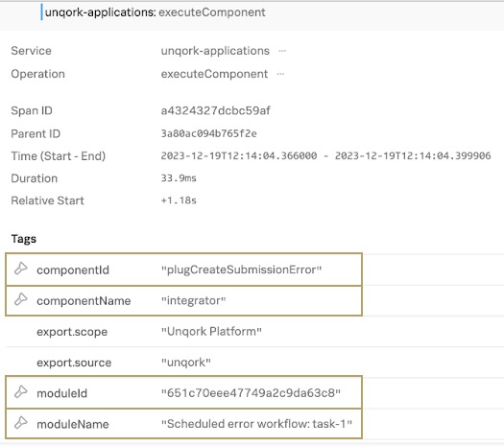The height and width of the screenshot is (446, 504).
Task: Click the pin icon beside componentName
Action: pos(21,299)
